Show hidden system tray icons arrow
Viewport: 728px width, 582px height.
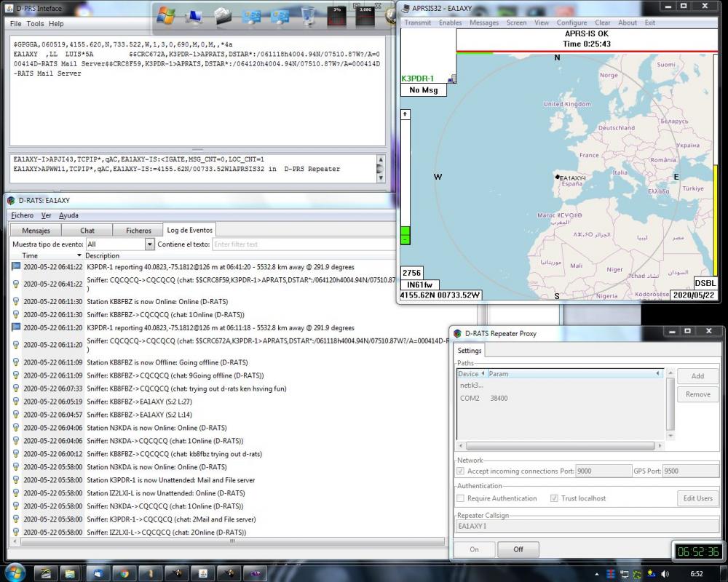click(597, 574)
